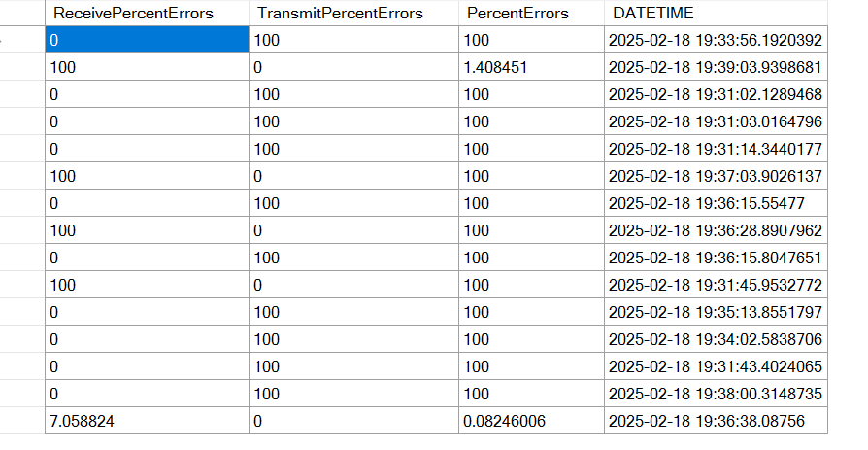Image resolution: width=868 pixels, height=450 pixels.
Task: Click the datetime cell 2025-02-18 19:35:13.8551797
Action: (x=716, y=312)
